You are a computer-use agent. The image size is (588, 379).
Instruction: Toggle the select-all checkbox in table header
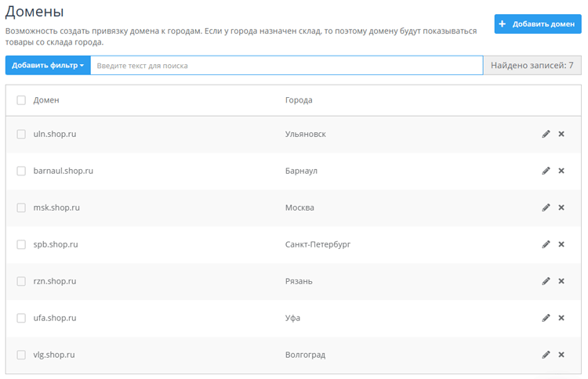pyautogui.click(x=21, y=100)
